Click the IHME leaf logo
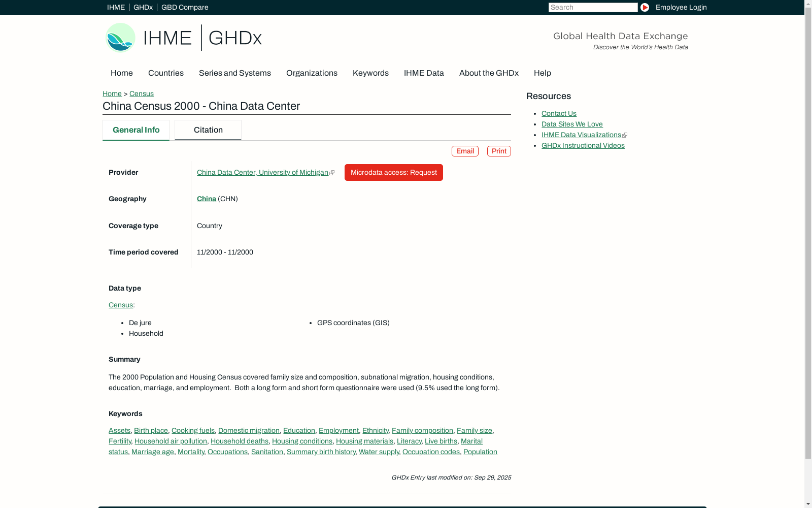 click(x=120, y=38)
